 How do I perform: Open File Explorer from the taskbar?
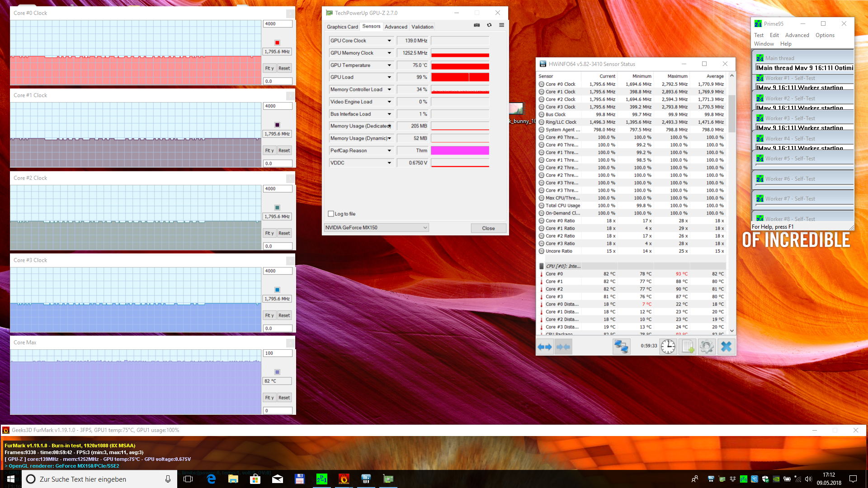pyautogui.click(x=233, y=479)
